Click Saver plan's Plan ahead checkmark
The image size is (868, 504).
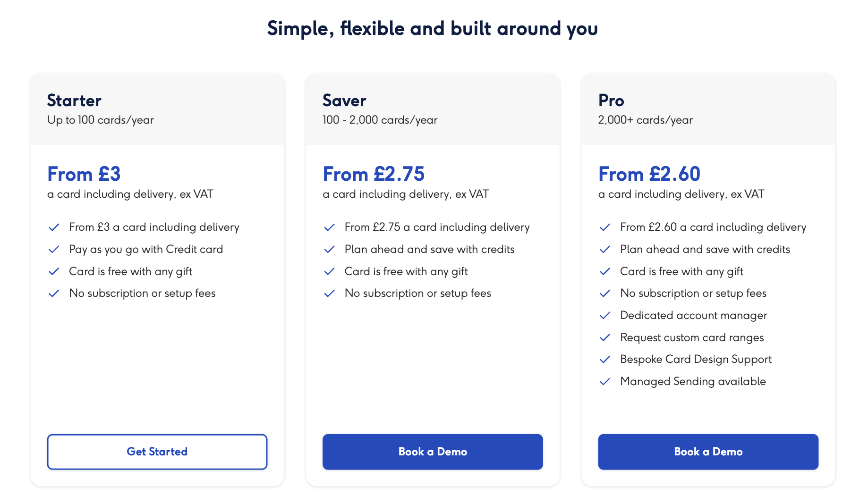coord(329,249)
